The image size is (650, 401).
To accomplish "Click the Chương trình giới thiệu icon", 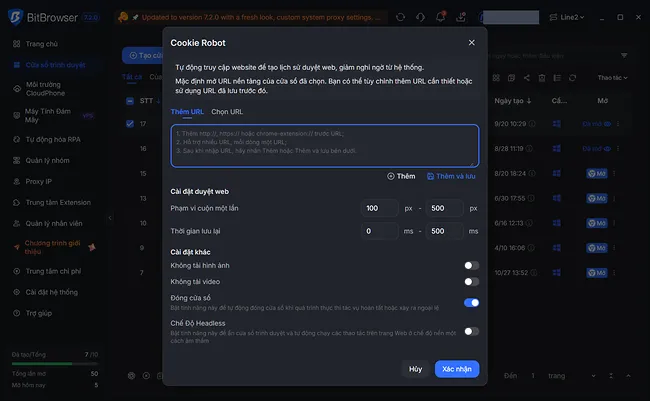I will pos(17,247).
